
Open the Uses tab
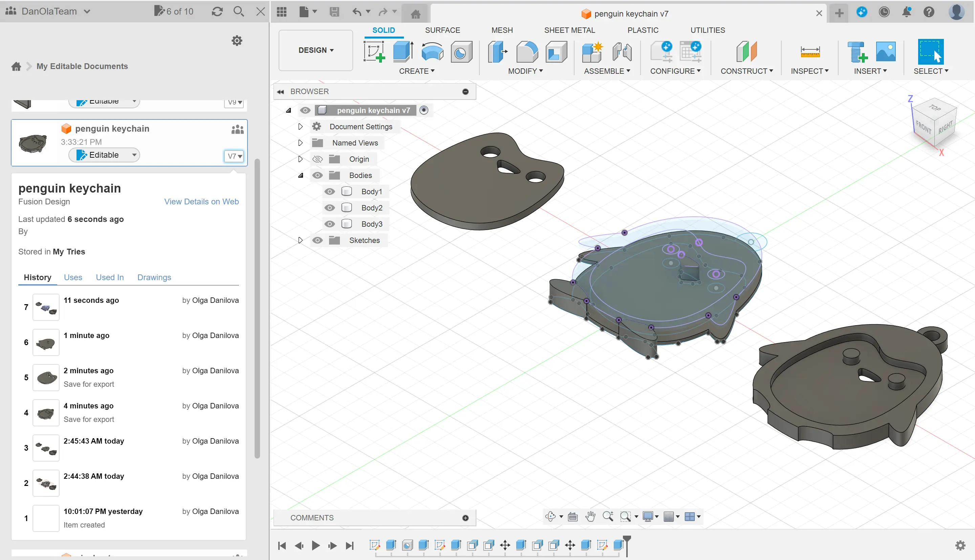(x=73, y=277)
